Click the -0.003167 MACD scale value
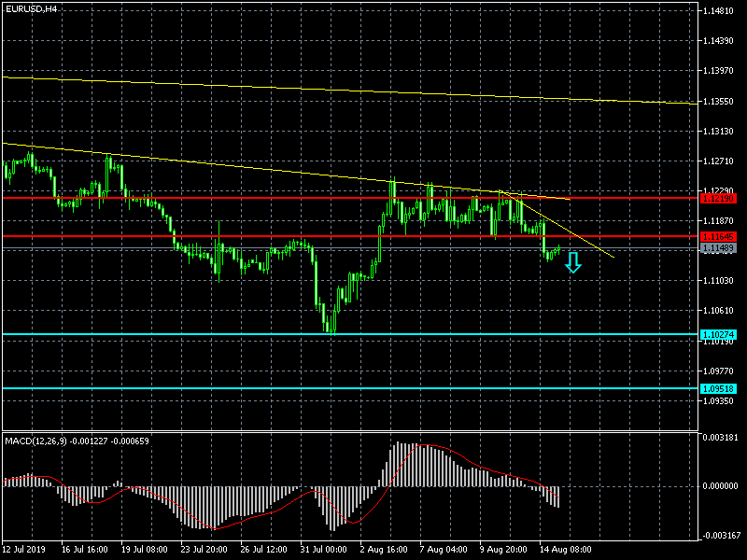 [x=720, y=536]
